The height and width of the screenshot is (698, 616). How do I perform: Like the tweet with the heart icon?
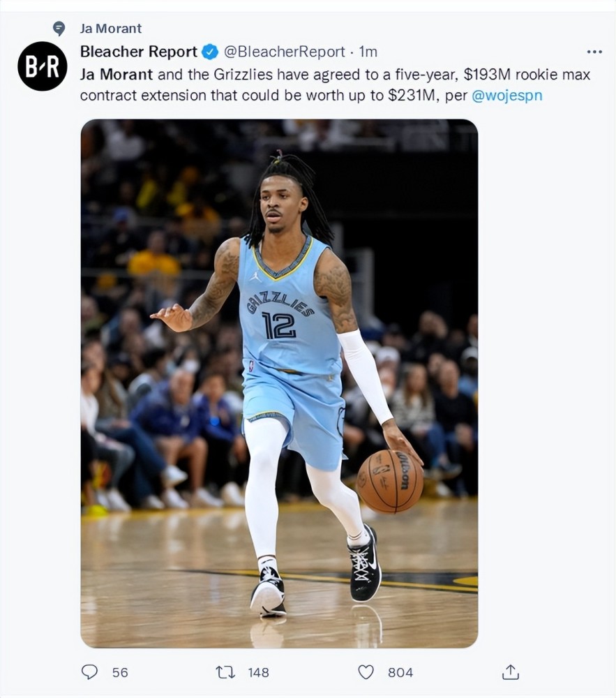click(366, 672)
